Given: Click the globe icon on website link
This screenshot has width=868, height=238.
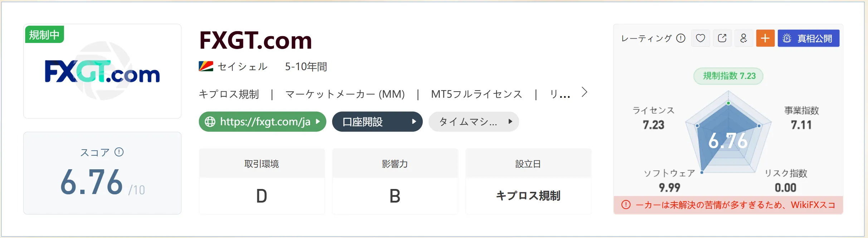Looking at the screenshot, I should [210, 122].
